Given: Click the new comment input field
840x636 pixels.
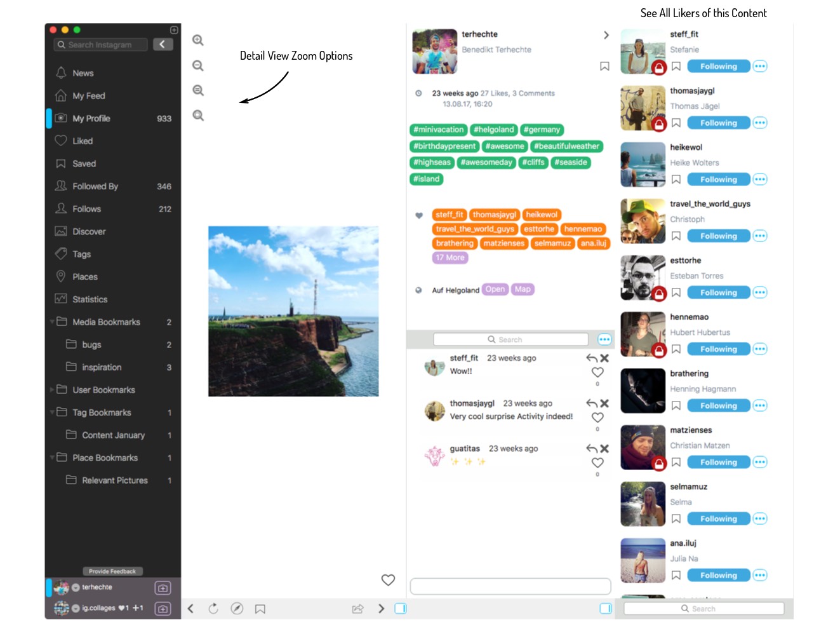Looking at the screenshot, I should point(510,586).
